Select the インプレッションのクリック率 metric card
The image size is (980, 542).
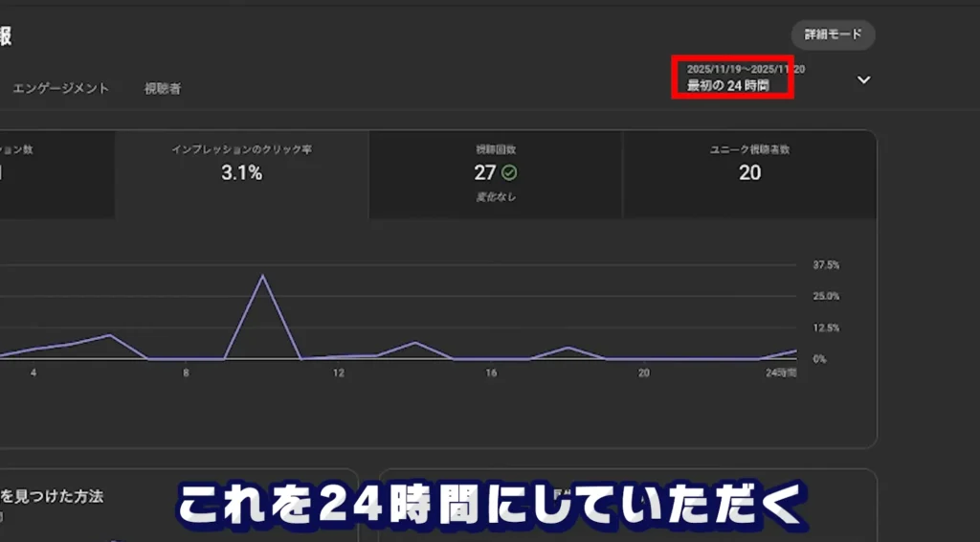(x=241, y=173)
